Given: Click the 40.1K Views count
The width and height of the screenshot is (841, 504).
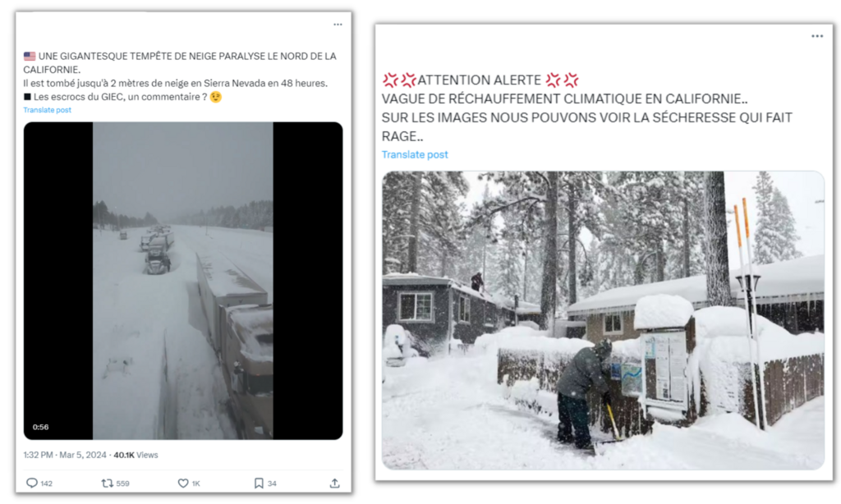Looking at the screenshot, I should (x=136, y=455).
